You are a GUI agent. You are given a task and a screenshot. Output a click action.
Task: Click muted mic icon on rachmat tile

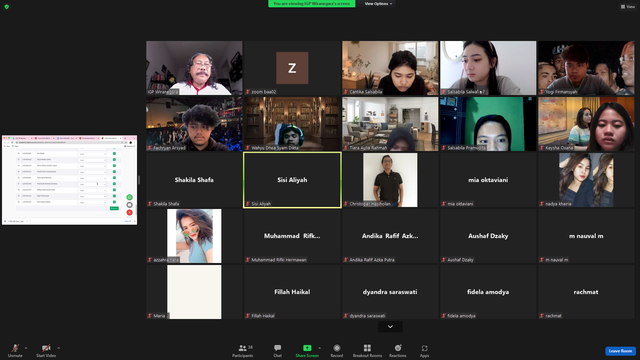(542, 316)
